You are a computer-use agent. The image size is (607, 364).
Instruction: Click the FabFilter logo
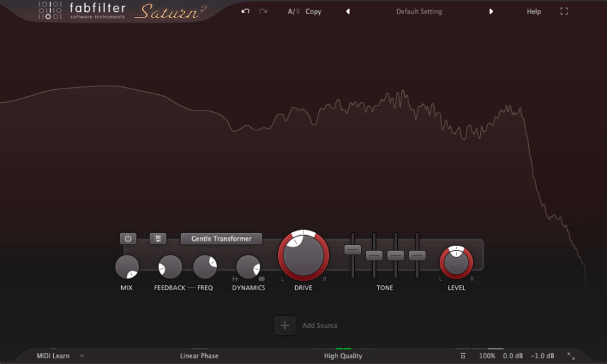(x=82, y=11)
